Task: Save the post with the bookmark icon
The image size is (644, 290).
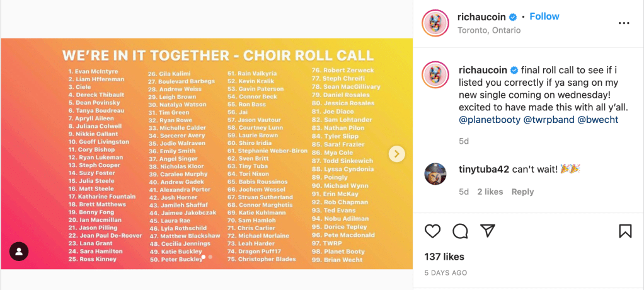Action: click(625, 231)
